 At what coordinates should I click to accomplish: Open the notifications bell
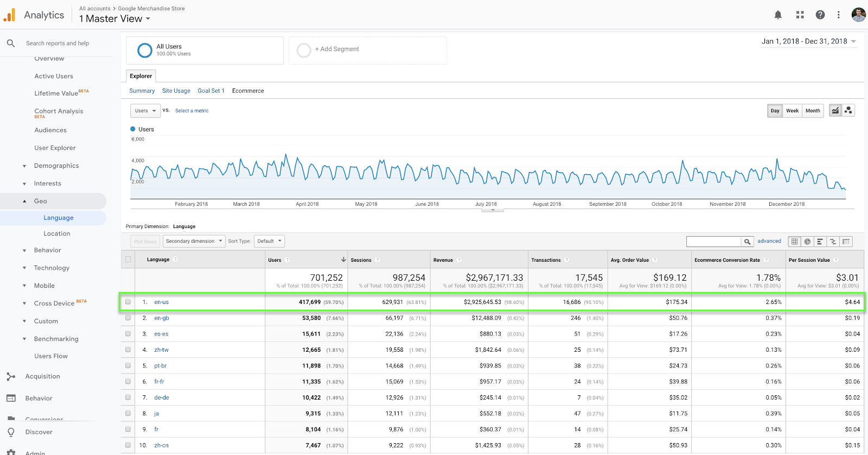coord(778,15)
